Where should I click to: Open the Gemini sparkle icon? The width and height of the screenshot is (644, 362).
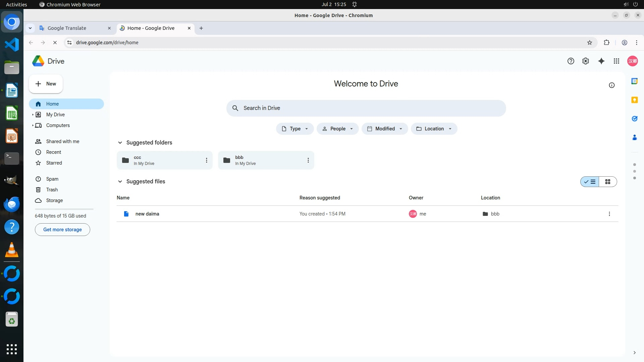(601, 61)
